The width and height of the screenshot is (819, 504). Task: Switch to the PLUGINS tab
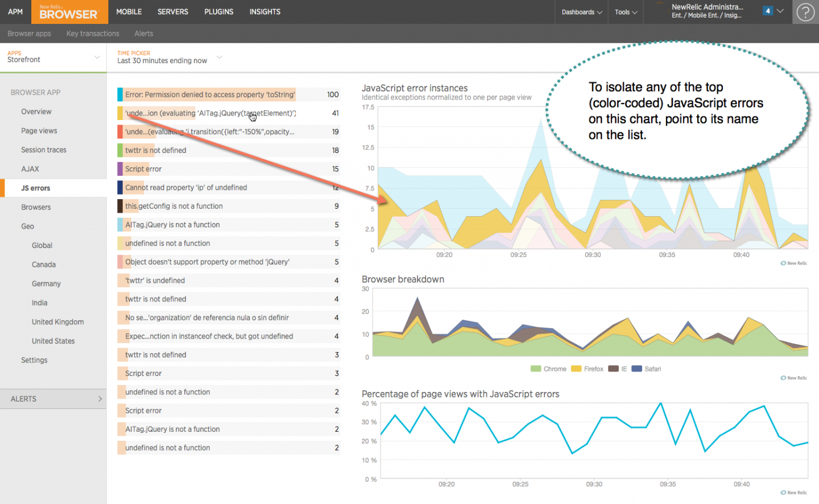pos(219,11)
